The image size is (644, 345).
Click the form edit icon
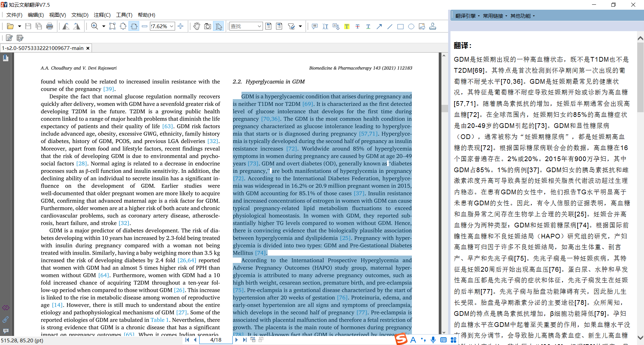(x=20, y=38)
